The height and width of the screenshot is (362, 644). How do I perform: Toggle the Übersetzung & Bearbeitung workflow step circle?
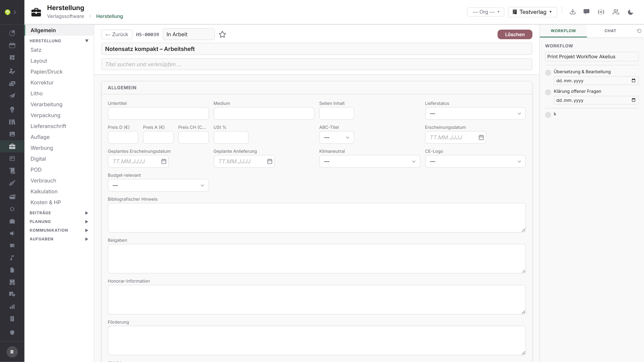click(x=548, y=73)
